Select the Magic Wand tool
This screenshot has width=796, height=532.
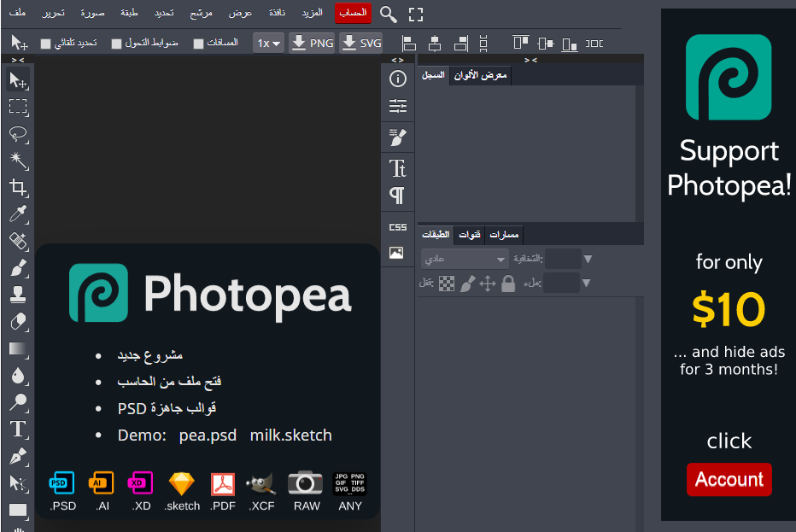18,161
